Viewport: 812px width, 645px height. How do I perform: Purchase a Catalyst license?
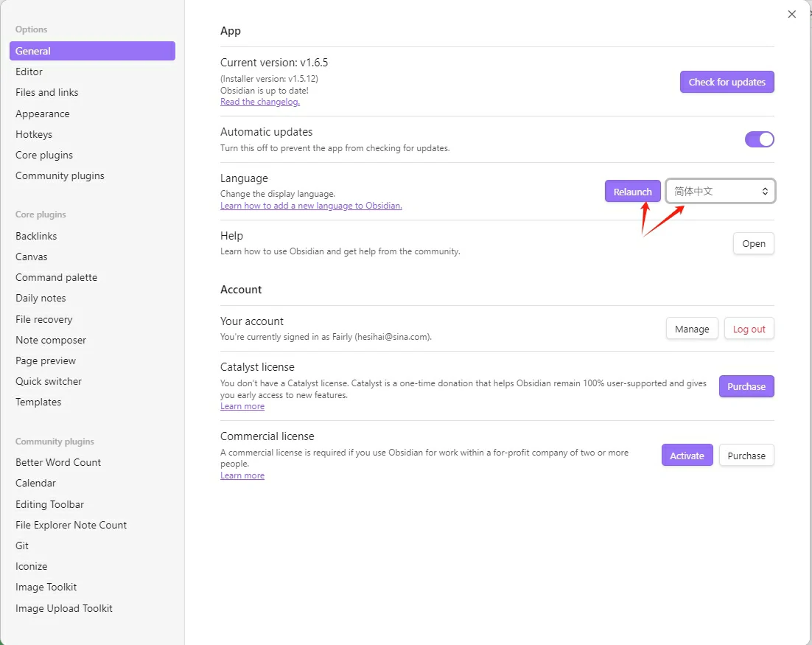click(746, 386)
